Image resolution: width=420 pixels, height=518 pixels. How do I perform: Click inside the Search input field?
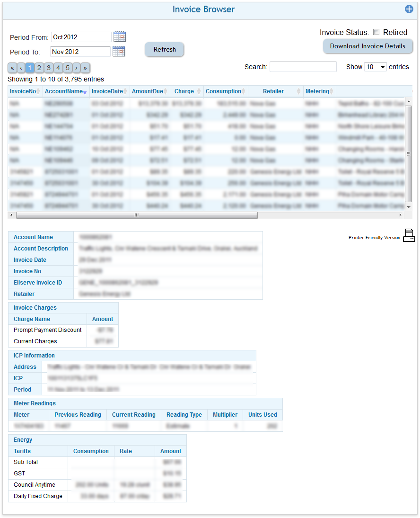tap(303, 67)
